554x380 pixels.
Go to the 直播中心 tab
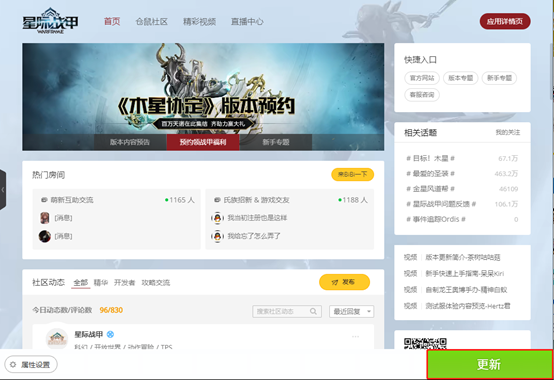click(247, 22)
